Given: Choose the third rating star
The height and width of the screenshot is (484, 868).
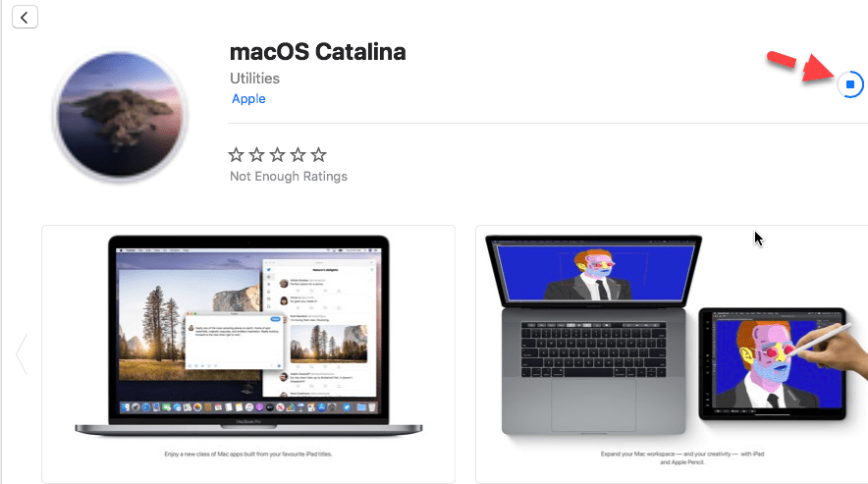Looking at the screenshot, I should pos(277,154).
